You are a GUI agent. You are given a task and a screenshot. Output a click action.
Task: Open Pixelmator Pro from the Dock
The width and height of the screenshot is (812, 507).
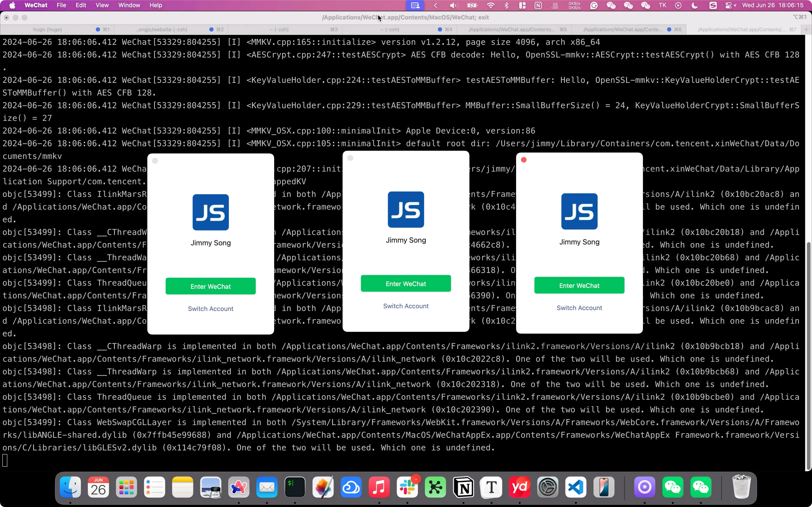coord(323,487)
